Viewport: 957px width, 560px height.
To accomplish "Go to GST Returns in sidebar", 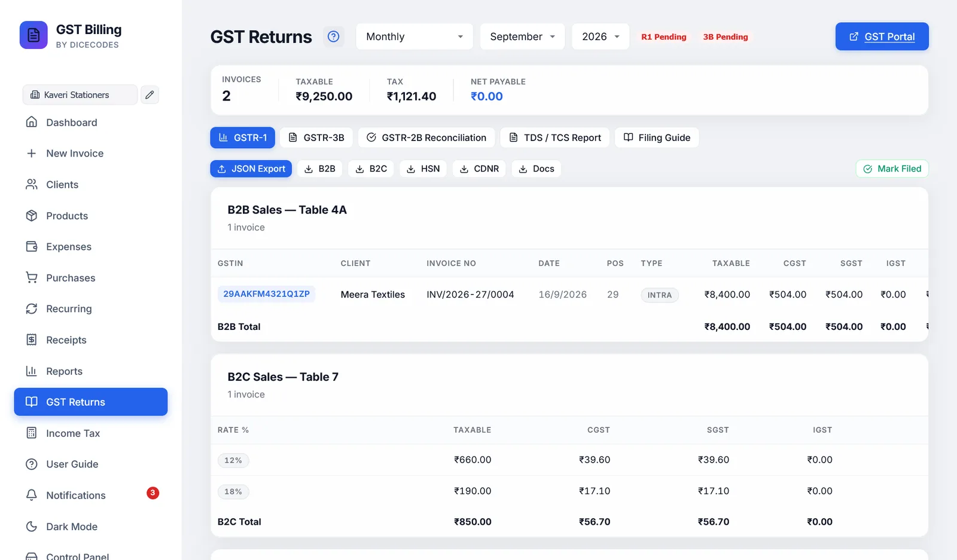I will (91, 402).
